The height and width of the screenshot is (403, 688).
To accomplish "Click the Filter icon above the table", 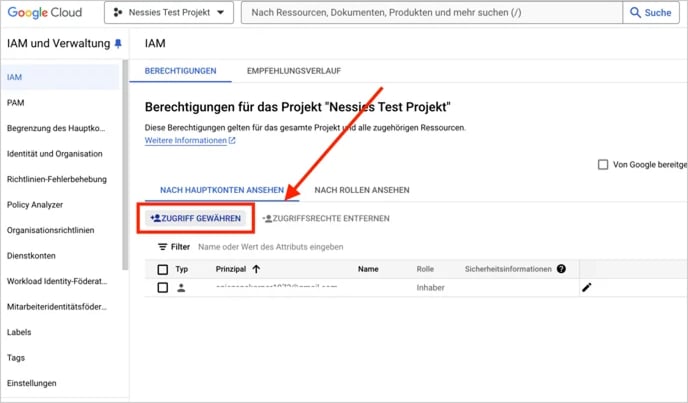I will pos(163,246).
